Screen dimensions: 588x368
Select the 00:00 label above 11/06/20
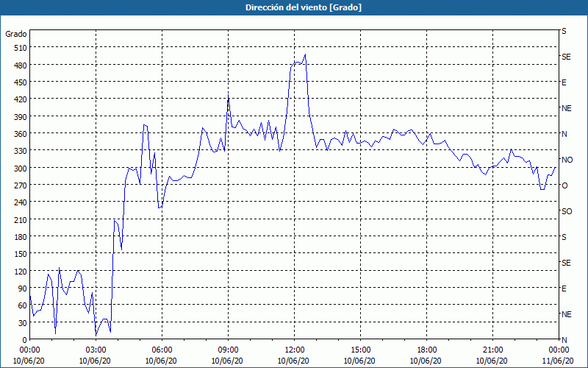pos(559,350)
